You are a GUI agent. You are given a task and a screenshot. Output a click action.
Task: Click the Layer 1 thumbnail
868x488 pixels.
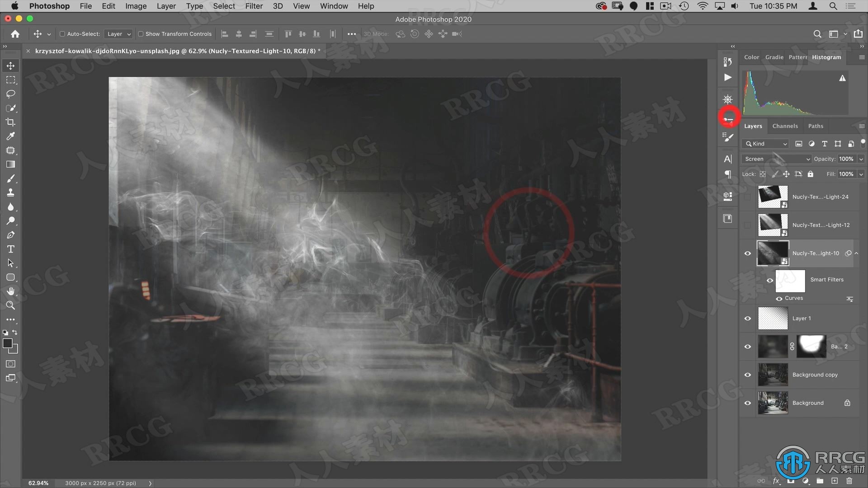click(x=773, y=318)
